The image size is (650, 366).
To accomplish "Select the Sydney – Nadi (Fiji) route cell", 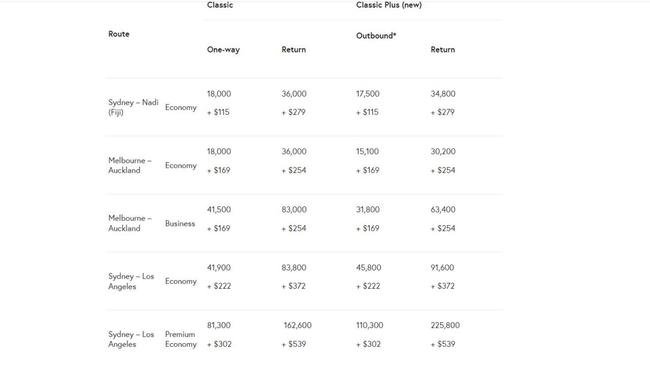I will coord(133,107).
